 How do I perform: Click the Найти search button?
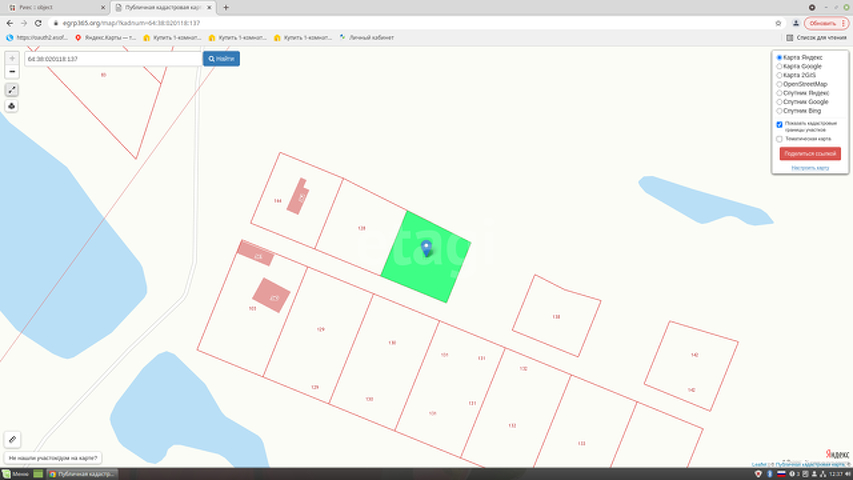click(221, 59)
